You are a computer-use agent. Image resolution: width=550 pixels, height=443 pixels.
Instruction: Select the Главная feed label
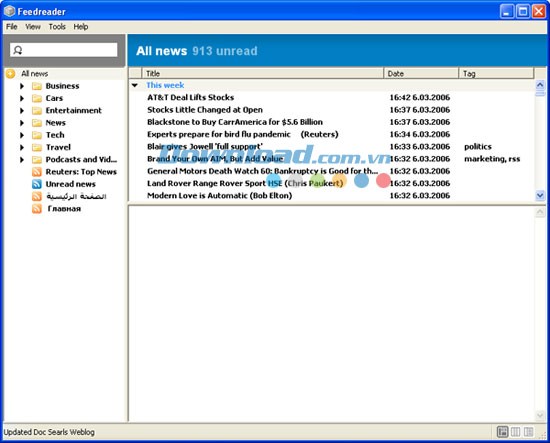coord(64,209)
